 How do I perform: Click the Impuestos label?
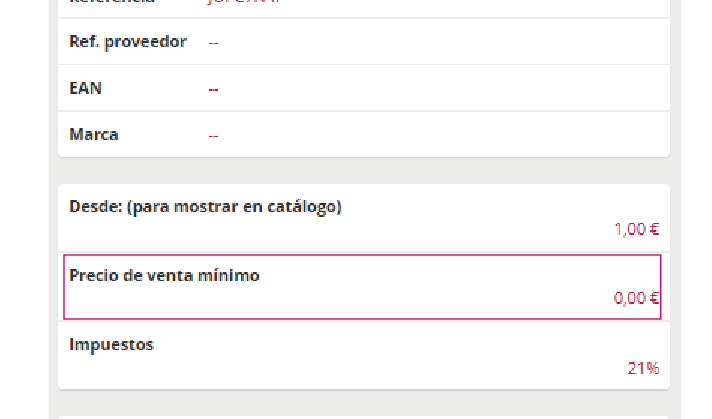111,344
